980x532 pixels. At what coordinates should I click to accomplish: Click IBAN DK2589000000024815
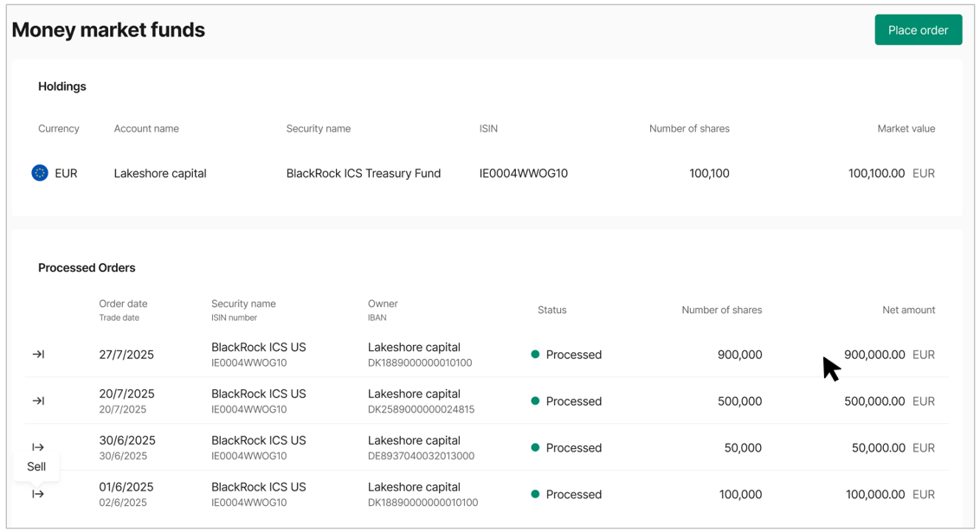(x=422, y=410)
